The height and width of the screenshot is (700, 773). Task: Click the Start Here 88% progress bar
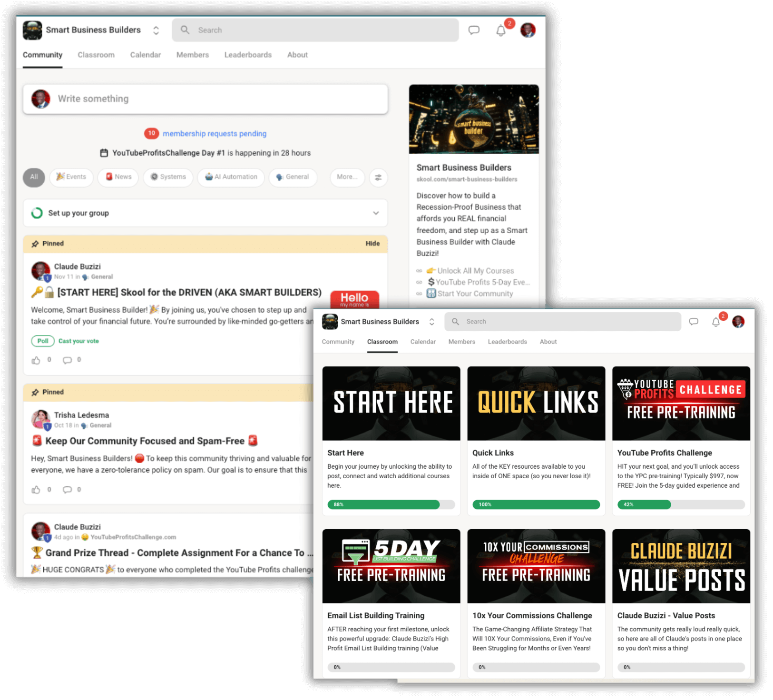pos(391,505)
